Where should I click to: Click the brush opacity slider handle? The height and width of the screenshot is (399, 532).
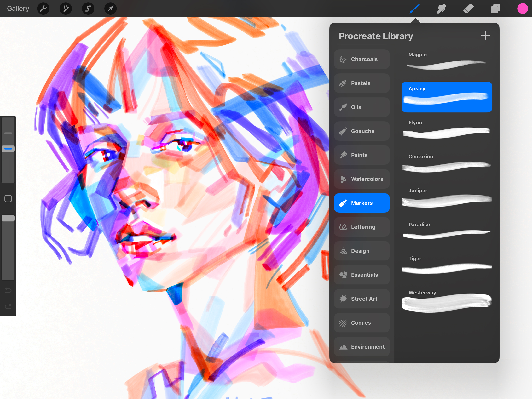8,218
